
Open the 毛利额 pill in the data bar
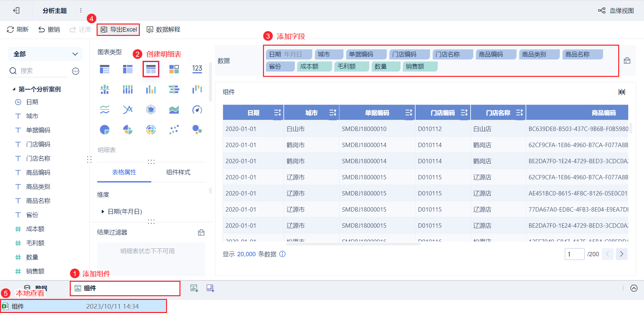[x=352, y=66]
